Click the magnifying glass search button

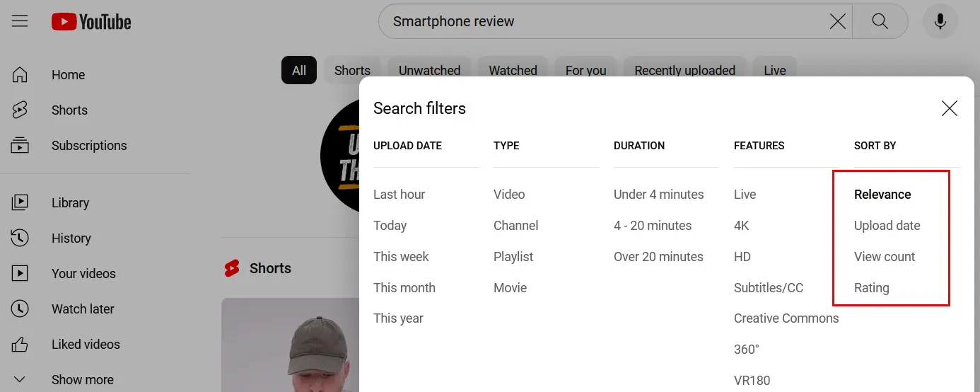click(x=880, y=22)
